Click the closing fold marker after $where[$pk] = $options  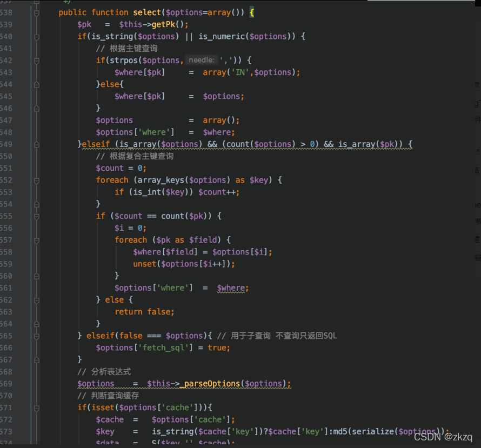click(x=37, y=109)
